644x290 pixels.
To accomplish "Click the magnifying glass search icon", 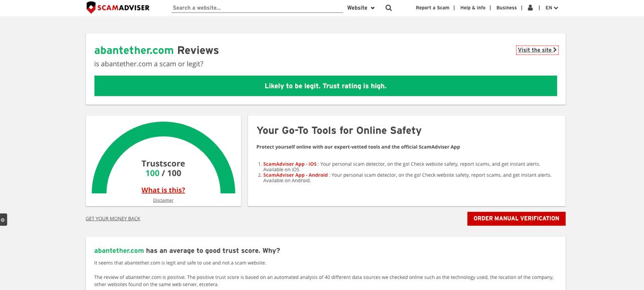I will tap(388, 8).
